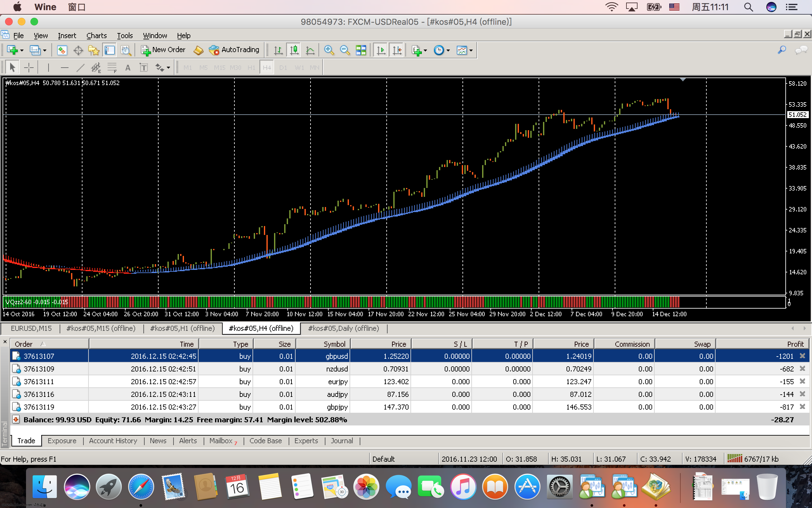Select the Text tool
This screenshot has width=812, height=508.
click(x=128, y=68)
